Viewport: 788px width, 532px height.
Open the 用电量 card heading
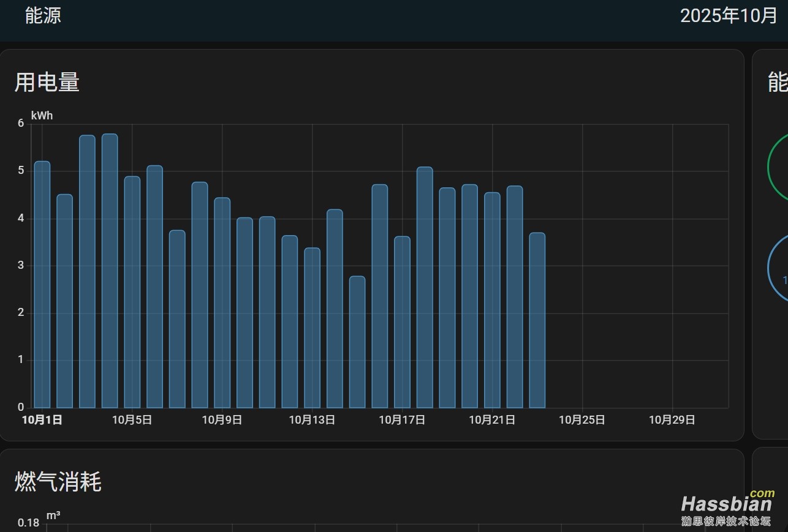(47, 82)
